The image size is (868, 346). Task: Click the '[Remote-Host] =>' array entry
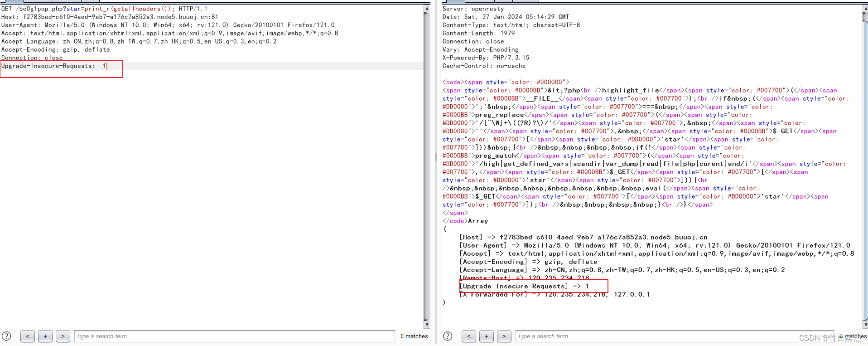click(524, 278)
